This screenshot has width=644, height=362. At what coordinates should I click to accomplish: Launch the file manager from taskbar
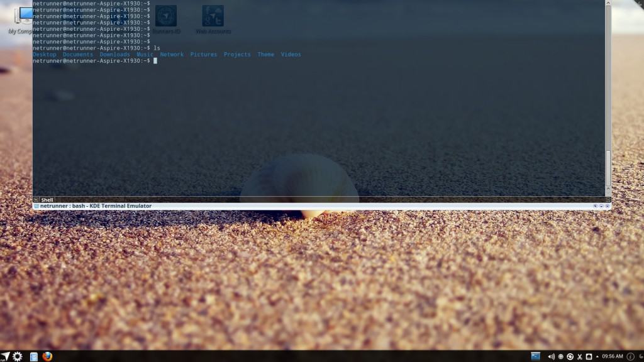point(34,357)
